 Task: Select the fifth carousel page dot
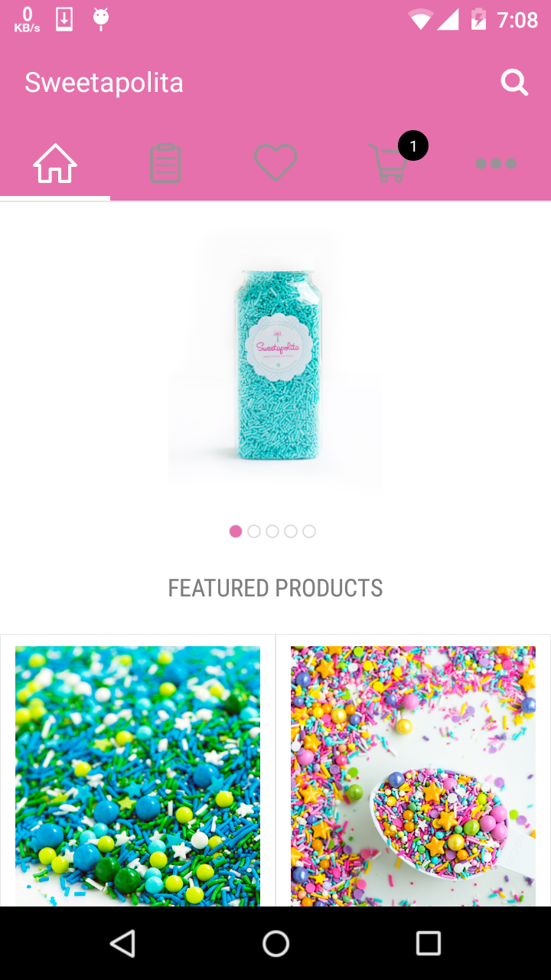tap(309, 531)
